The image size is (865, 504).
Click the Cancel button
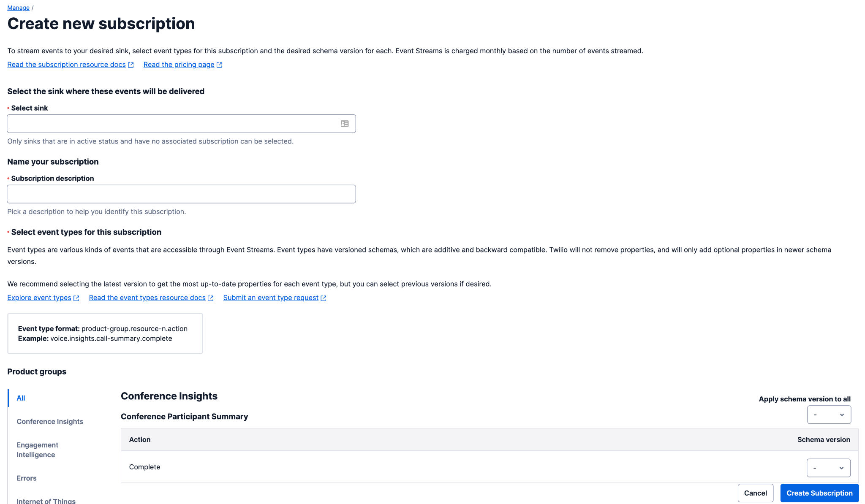(x=756, y=493)
